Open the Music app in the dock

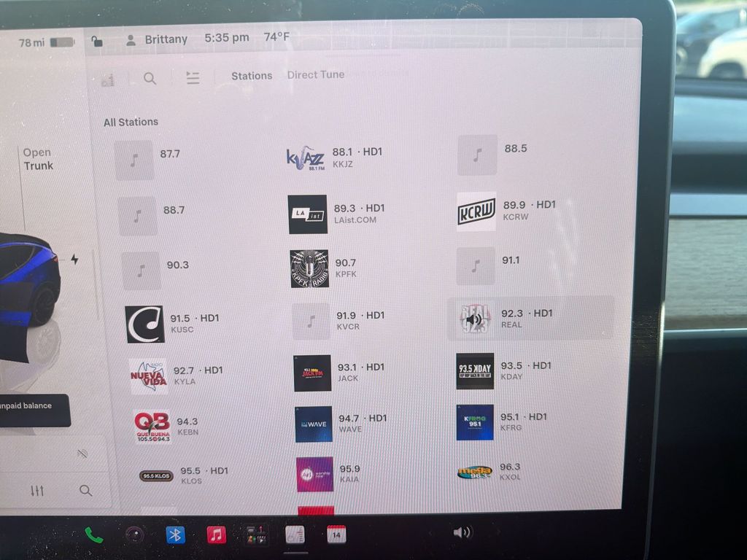(x=216, y=535)
